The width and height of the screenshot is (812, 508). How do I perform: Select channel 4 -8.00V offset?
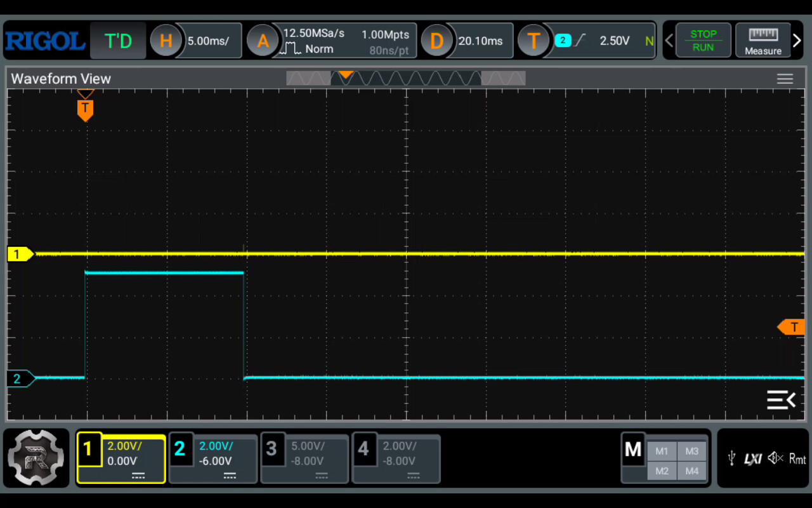400,461
